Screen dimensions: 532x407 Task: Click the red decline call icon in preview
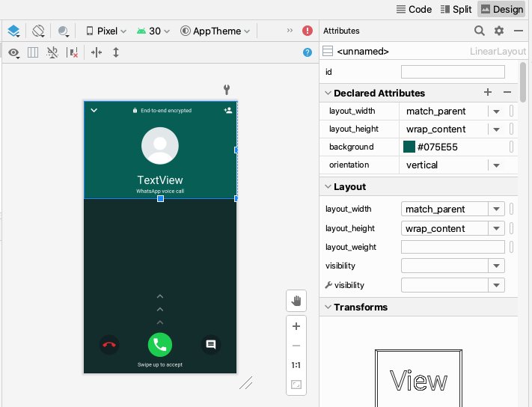point(109,345)
